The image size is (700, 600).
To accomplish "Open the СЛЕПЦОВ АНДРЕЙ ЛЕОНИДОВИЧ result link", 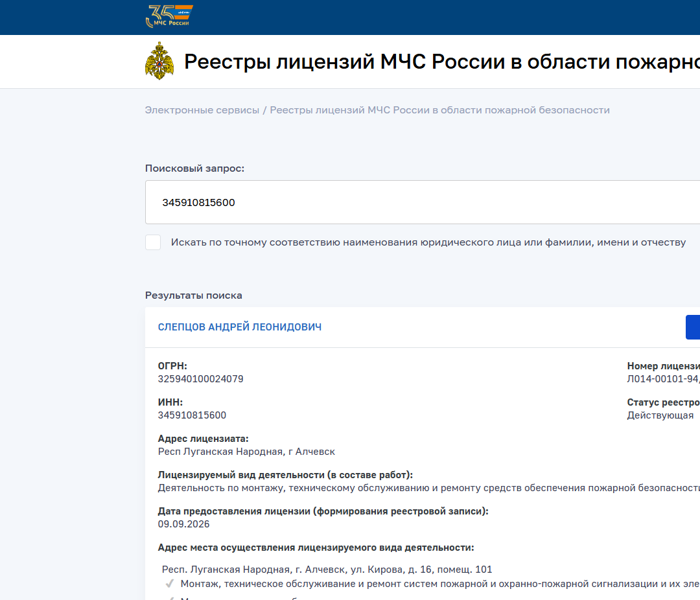I will [x=240, y=327].
